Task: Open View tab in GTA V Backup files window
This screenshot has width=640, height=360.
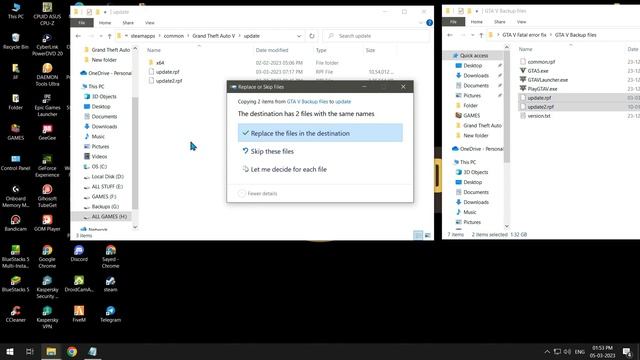Action: pyautogui.click(x=522, y=22)
